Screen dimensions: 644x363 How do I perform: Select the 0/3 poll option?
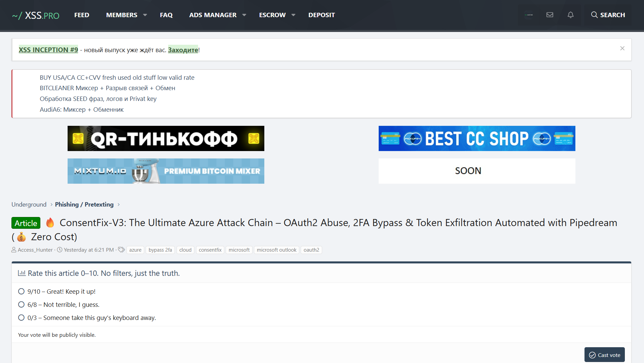[x=22, y=318]
